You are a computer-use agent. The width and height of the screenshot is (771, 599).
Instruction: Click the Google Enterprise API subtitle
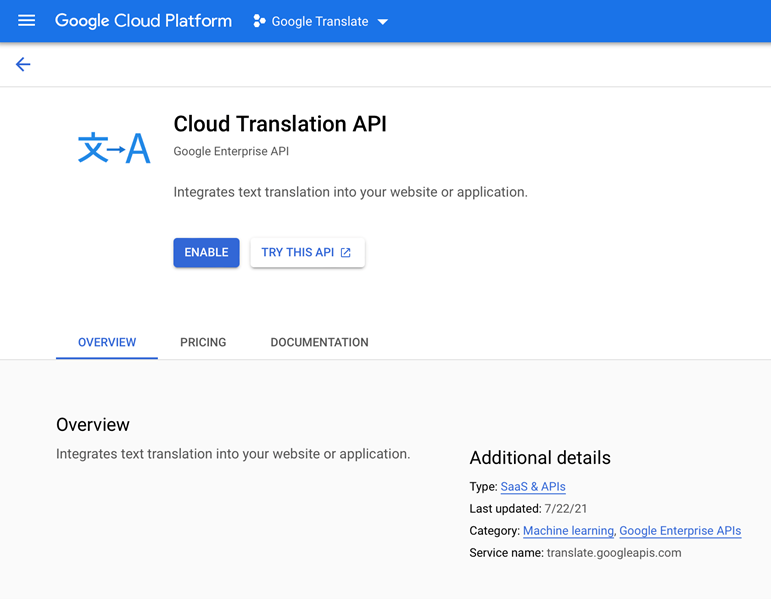(231, 151)
